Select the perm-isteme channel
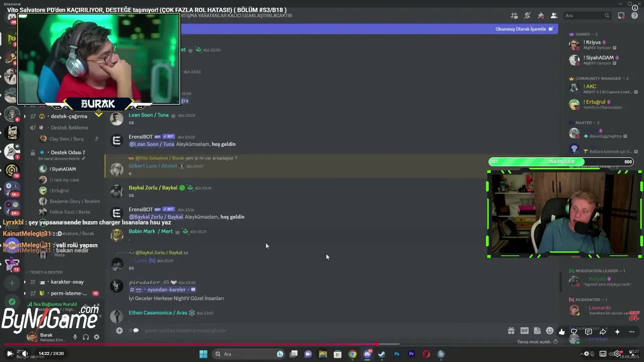 68,293
